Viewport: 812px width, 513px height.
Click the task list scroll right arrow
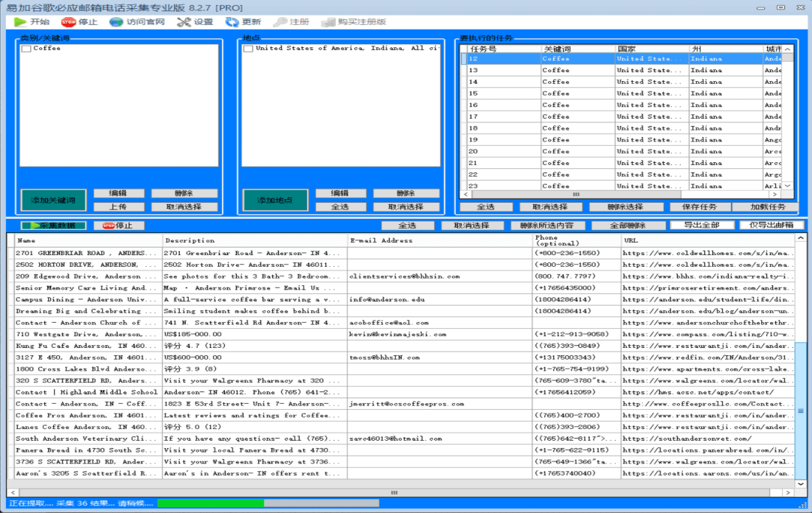pos(774,195)
